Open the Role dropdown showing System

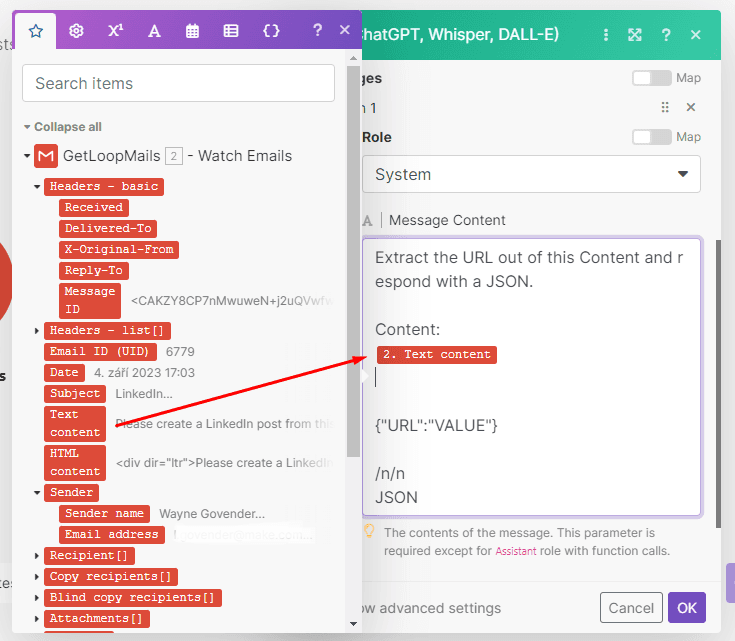point(531,174)
